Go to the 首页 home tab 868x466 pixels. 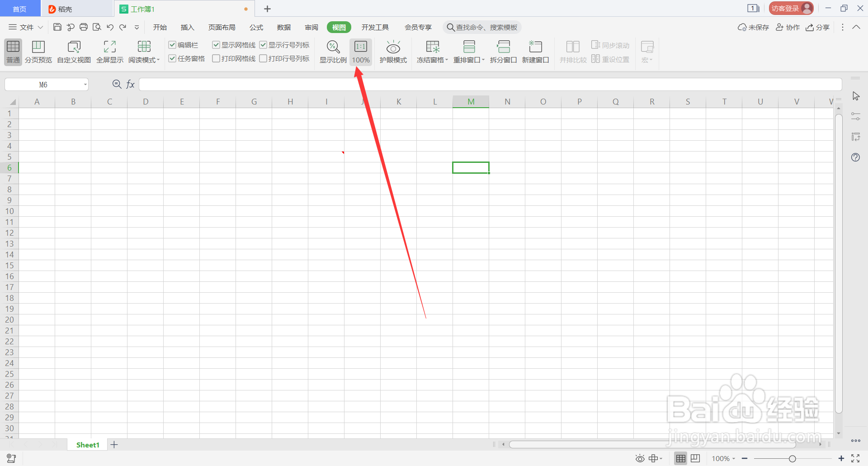(20, 9)
